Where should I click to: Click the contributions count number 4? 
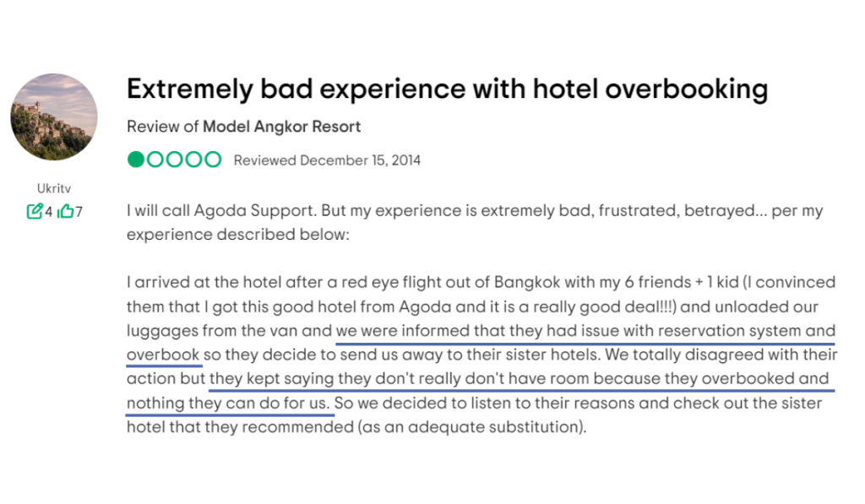point(48,212)
